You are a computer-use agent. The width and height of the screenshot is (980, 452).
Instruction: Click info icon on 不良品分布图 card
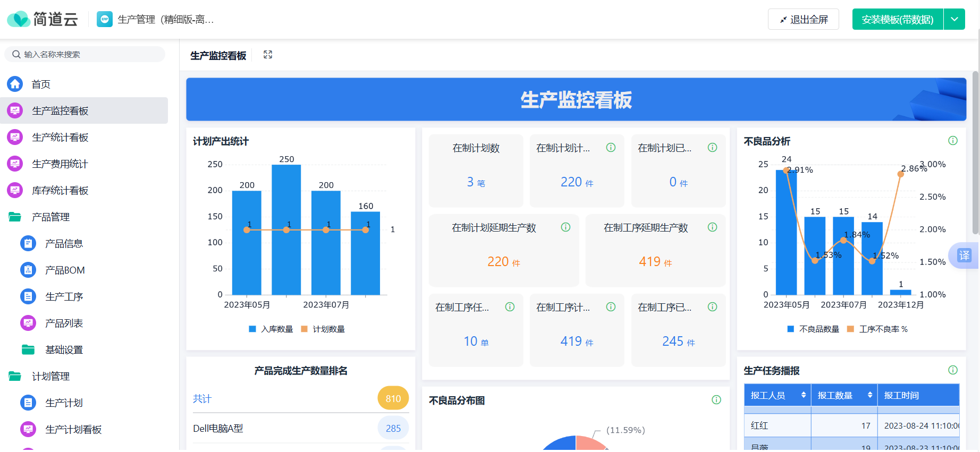pyautogui.click(x=716, y=400)
